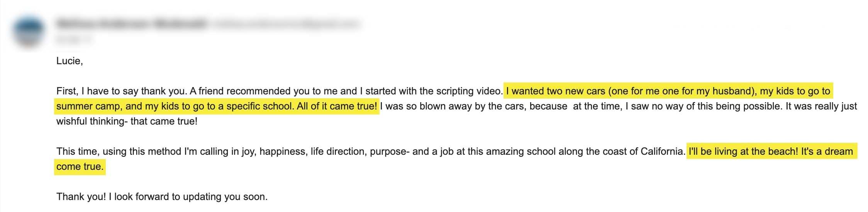Click the "Lucie," greeting line
This screenshot has height=212, width=868.
[x=70, y=61]
